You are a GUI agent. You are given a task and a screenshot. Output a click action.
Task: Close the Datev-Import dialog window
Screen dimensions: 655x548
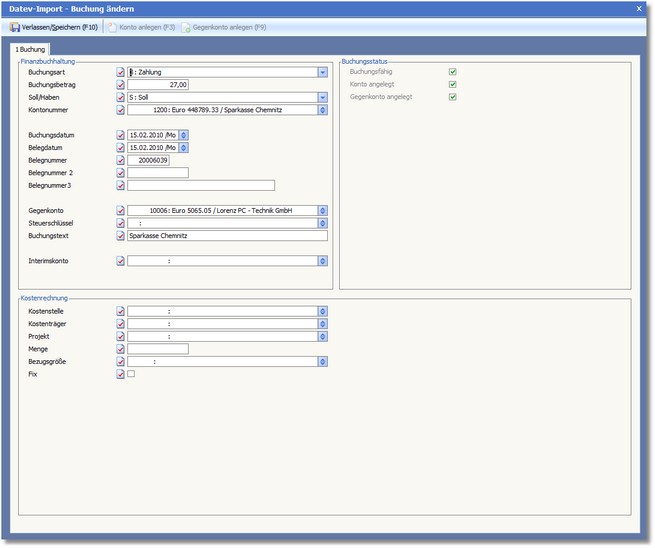tap(639, 8)
